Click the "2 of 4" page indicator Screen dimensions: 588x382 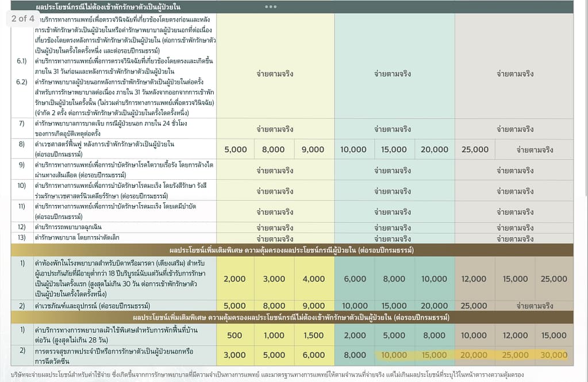(23, 18)
